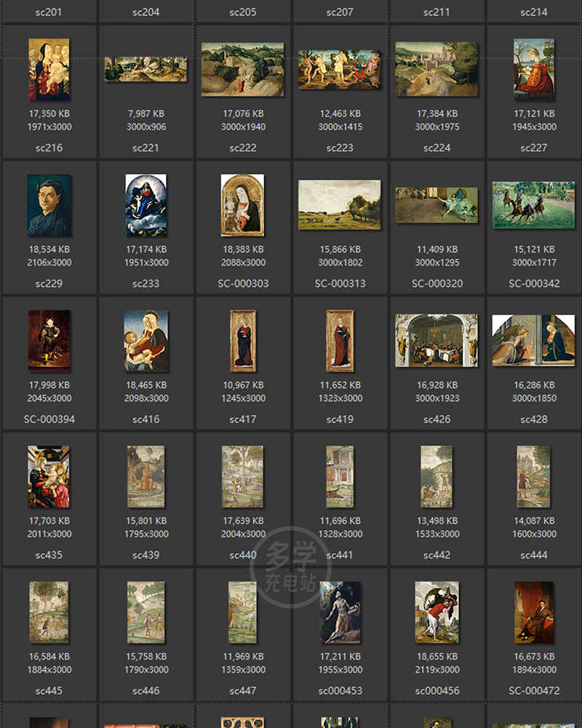Open the sc211 castle landscape thumbnail
The width and height of the screenshot is (582, 728).
click(x=436, y=69)
